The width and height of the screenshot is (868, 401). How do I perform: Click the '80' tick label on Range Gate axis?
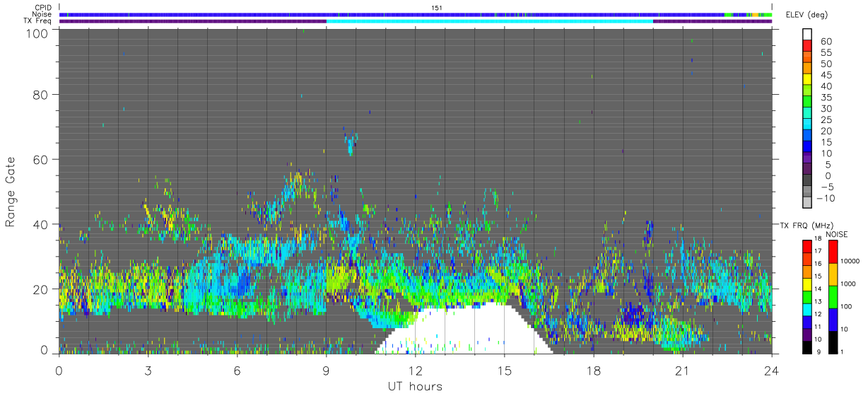pos(41,94)
